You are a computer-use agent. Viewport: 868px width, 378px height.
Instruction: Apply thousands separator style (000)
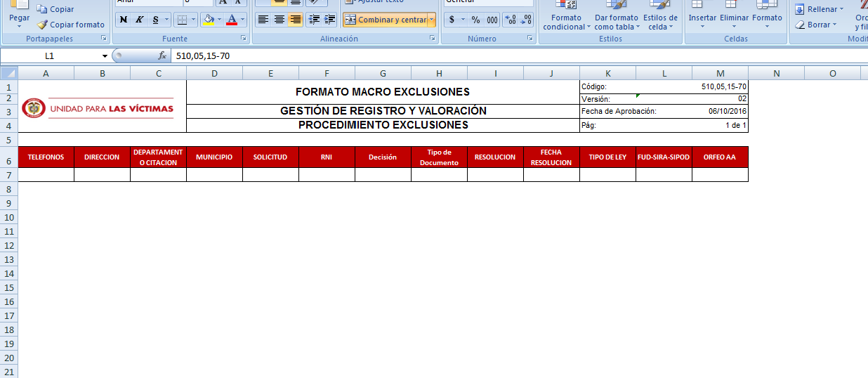pyautogui.click(x=492, y=20)
